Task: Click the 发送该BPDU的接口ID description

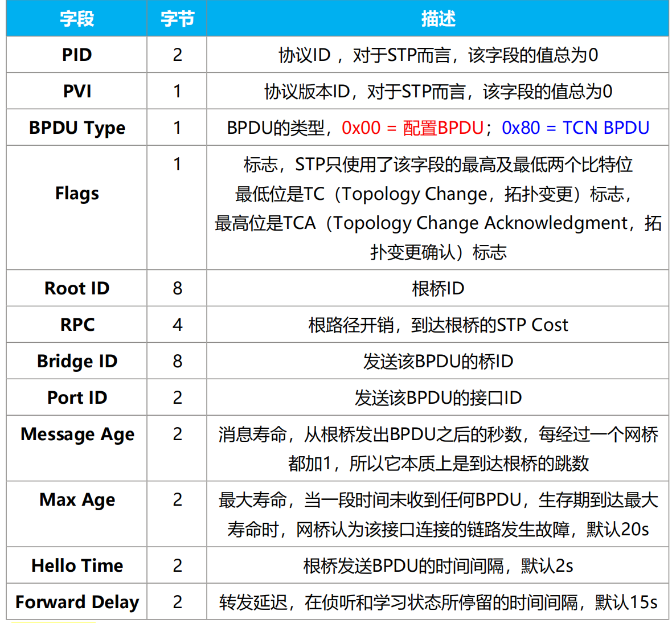Action: click(438, 398)
